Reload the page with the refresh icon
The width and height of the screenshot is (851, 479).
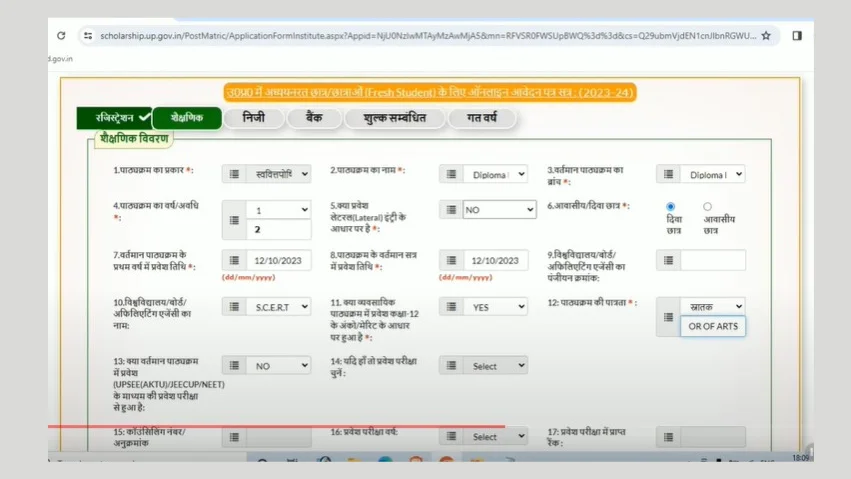tap(61, 36)
